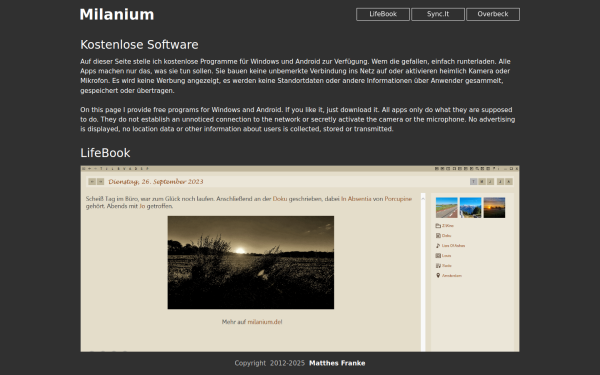Go to next day arrow in LifeBook
The width and height of the screenshot is (600, 375).
point(101,181)
